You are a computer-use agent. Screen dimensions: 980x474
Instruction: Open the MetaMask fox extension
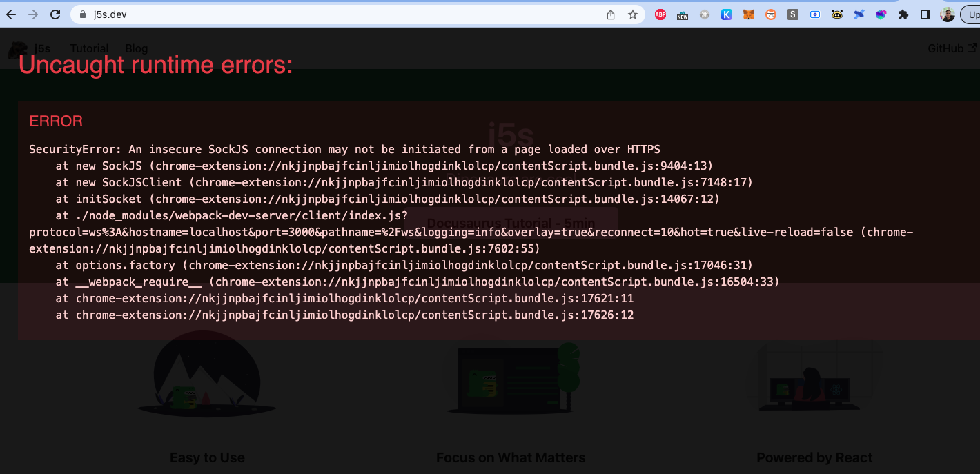click(x=749, y=14)
